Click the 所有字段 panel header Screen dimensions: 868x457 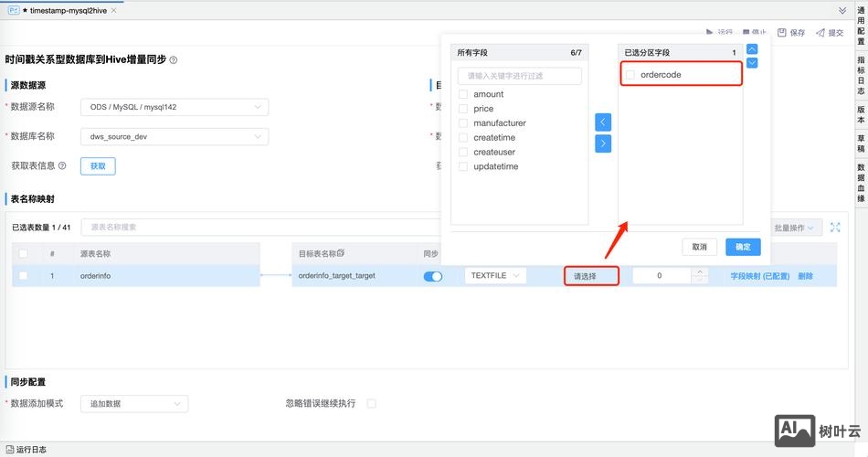point(519,53)
